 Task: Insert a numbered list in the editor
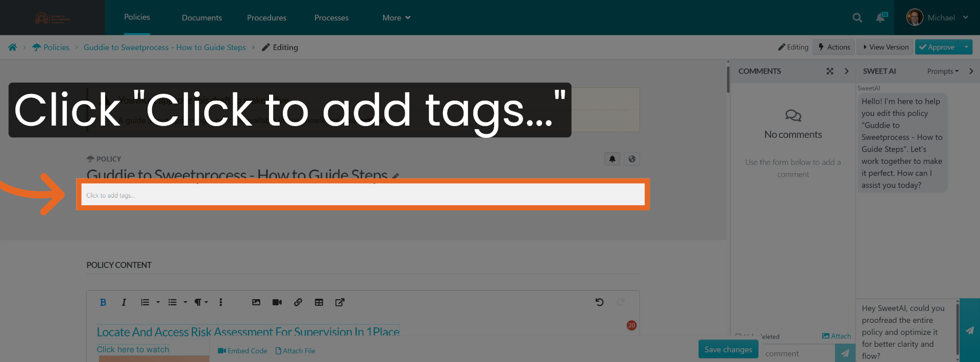(145, 302)
